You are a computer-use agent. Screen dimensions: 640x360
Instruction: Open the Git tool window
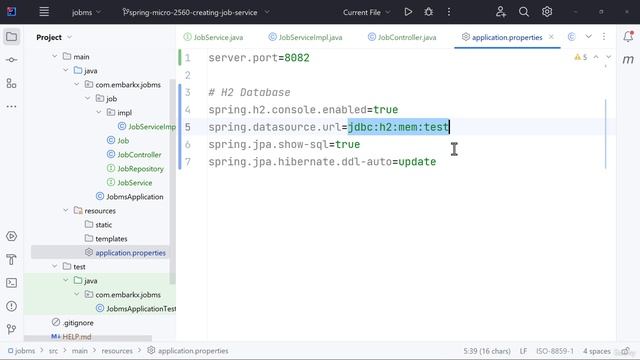click(11, 329)
